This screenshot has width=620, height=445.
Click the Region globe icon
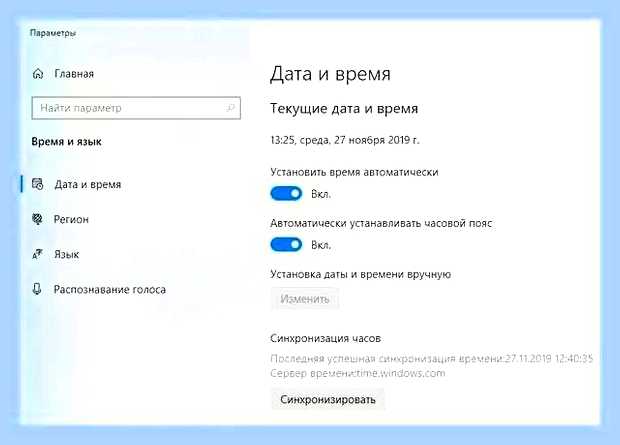coord(37,219)
